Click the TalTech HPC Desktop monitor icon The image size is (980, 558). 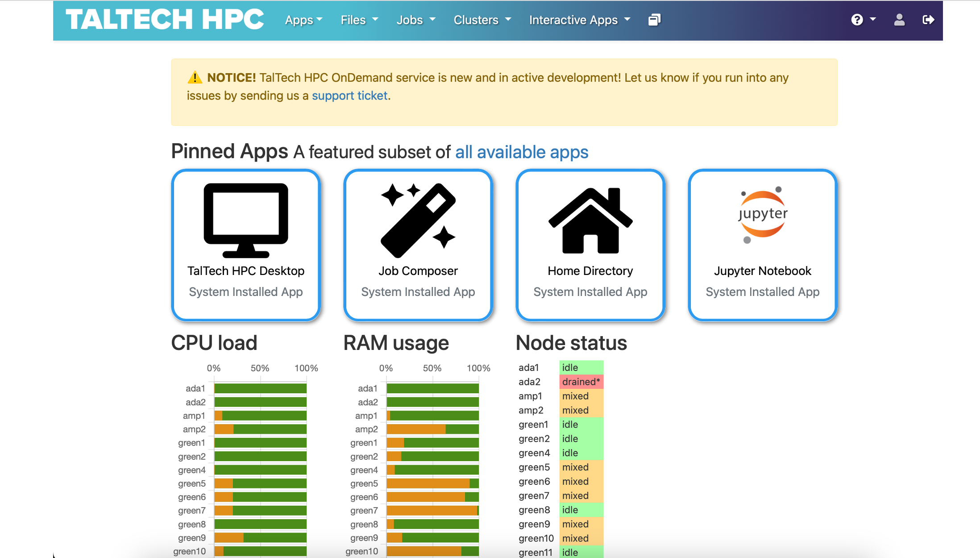246,220
